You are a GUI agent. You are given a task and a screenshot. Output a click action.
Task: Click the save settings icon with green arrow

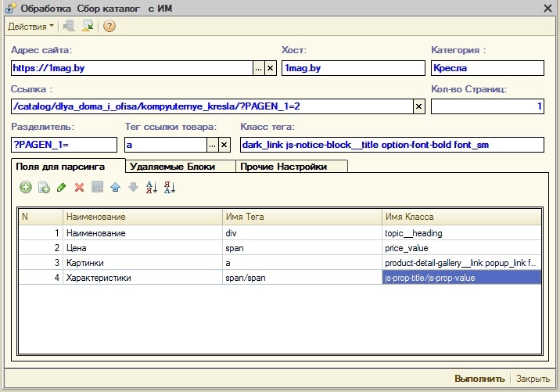click(x=88, y=26)
